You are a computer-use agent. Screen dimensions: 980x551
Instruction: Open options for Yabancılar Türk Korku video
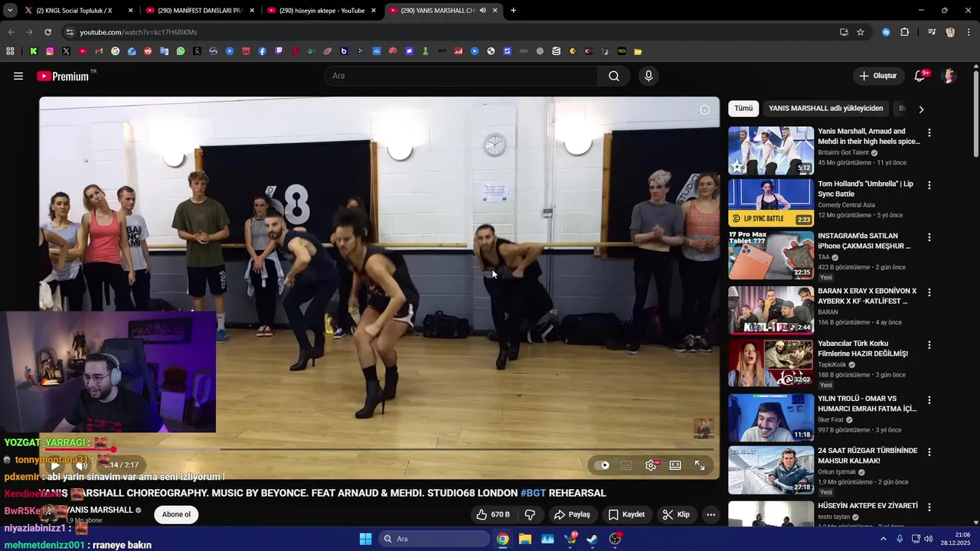coord(929,346)
